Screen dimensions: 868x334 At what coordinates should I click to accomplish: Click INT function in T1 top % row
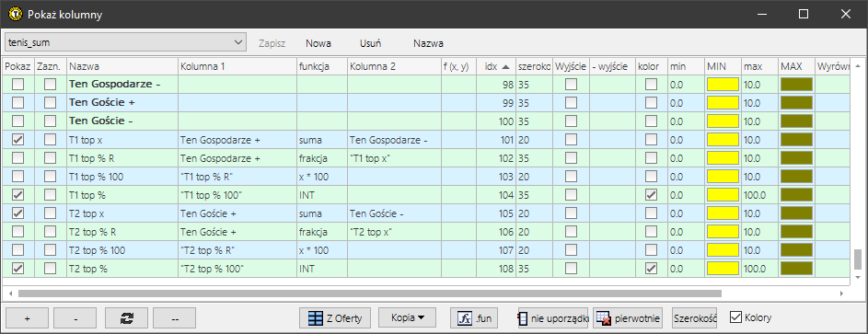(321, 195)
